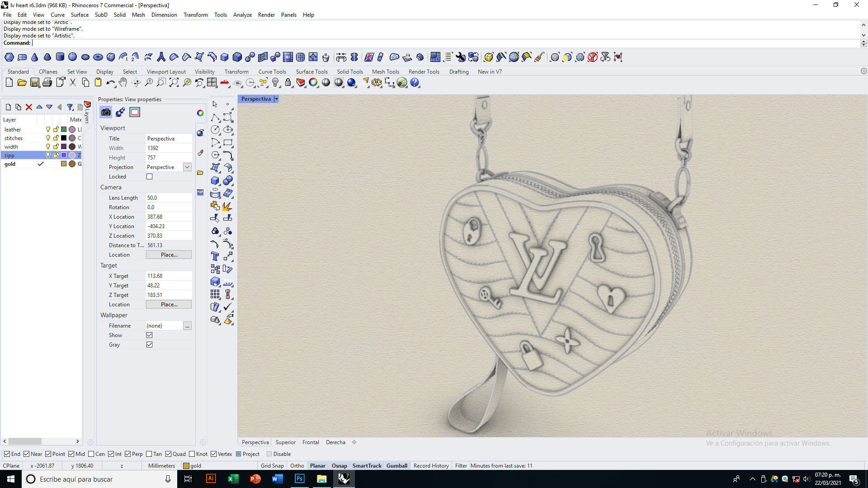Screen dimensions: 868x488
Task: Toggle Ortho in status bar
Action: [297, 466]
